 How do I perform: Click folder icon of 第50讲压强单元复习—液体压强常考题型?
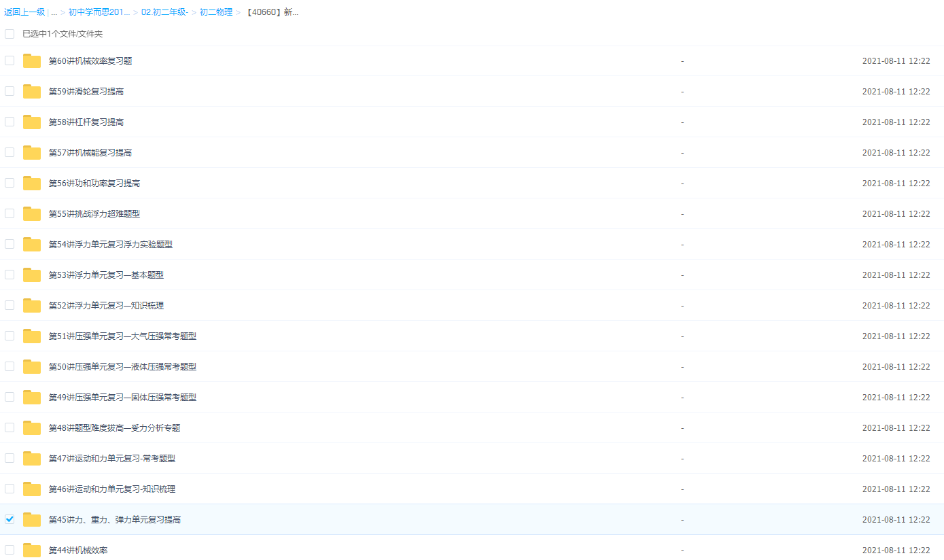coord(32,367)
